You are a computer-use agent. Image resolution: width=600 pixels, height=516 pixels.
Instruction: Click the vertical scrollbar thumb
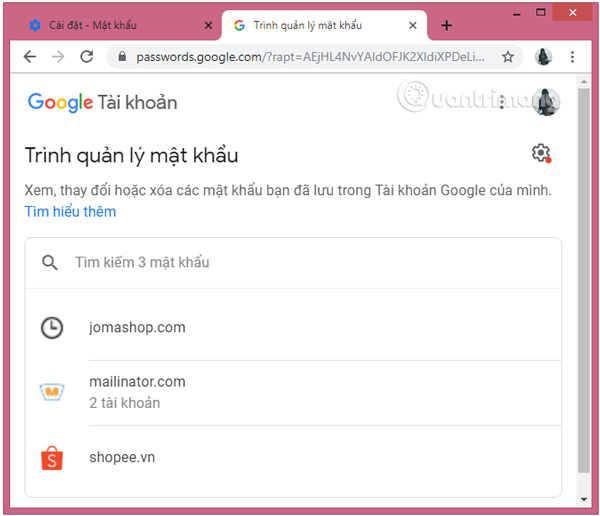pyautogui.click(x=584, y=281)
